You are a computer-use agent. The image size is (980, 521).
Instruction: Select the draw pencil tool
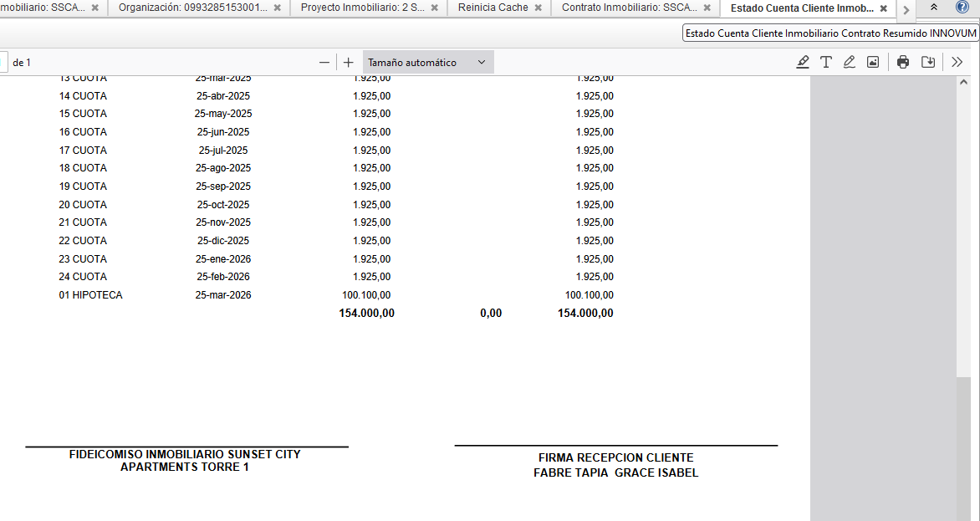tap(850, 62)
